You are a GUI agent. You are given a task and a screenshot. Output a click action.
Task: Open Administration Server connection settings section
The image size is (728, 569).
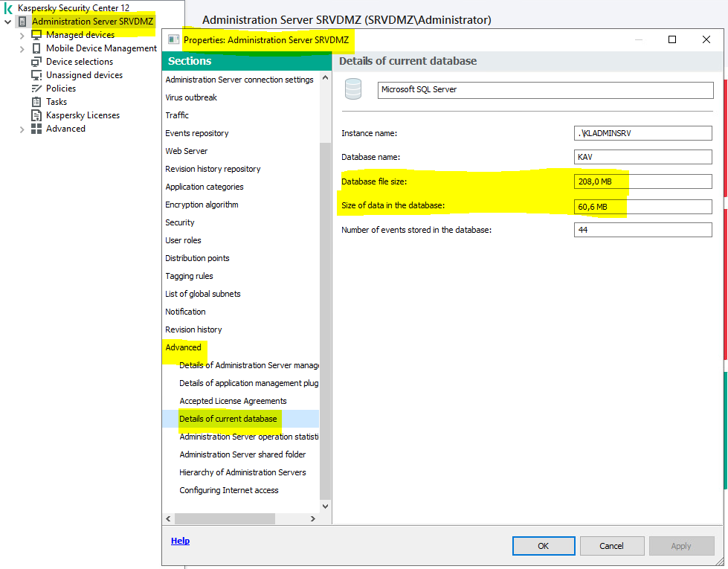pos(239,80)
